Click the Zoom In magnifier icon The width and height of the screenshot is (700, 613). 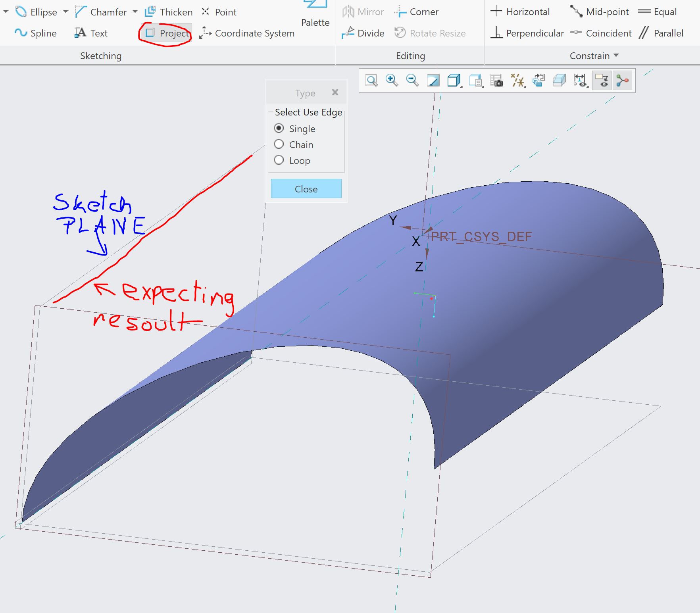[391, 80]
